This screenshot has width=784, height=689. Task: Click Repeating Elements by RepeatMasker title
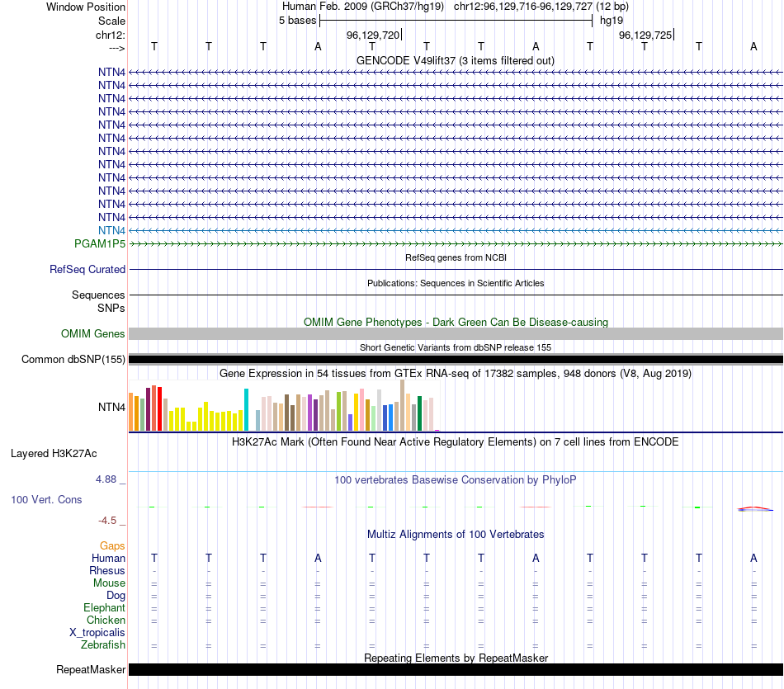(456, 658)
